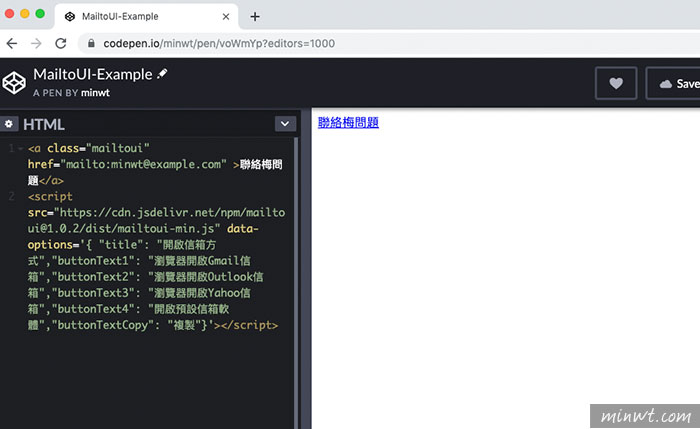Click the CodePen logo icon
This screenshot has width=700, height=429.
[x=14, y=83]
